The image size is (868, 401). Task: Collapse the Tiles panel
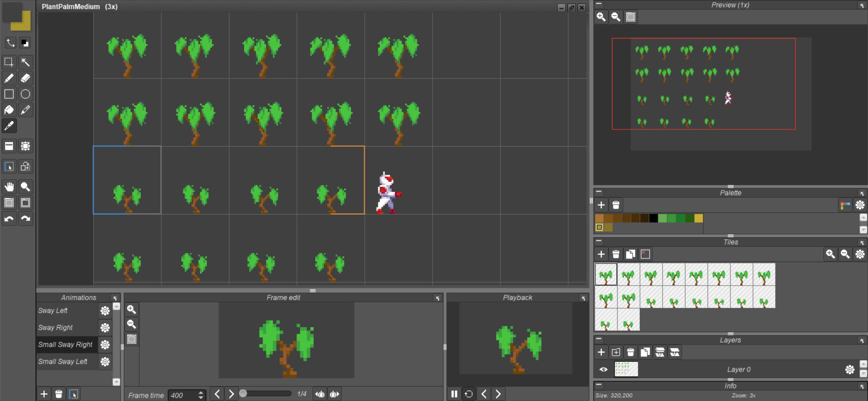(599, 241)
